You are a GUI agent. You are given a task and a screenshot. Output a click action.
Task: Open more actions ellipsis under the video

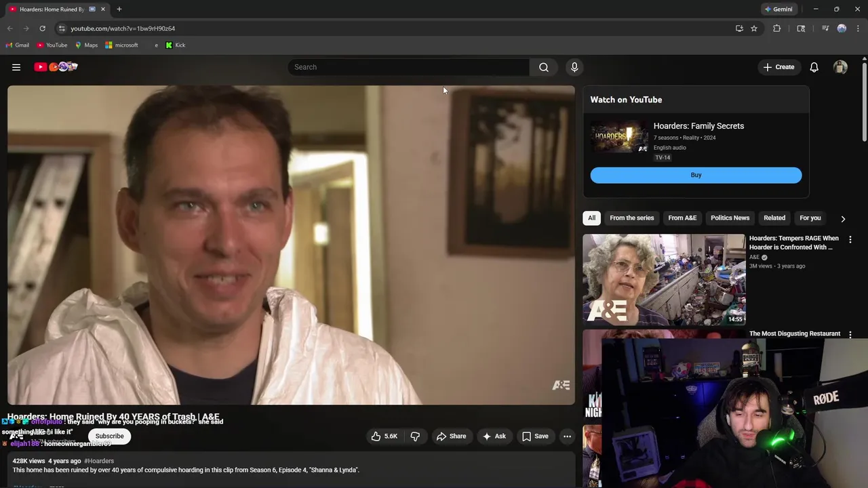(x=568, y=436)
